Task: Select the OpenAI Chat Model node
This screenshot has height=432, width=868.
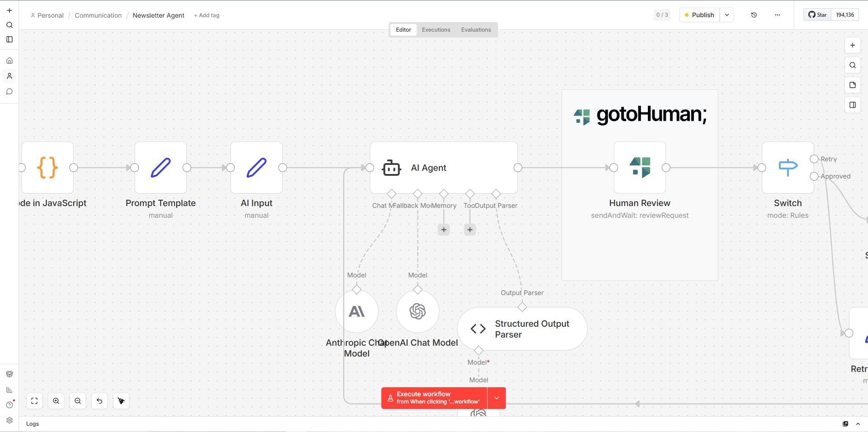Action: [x=418, y=311]
